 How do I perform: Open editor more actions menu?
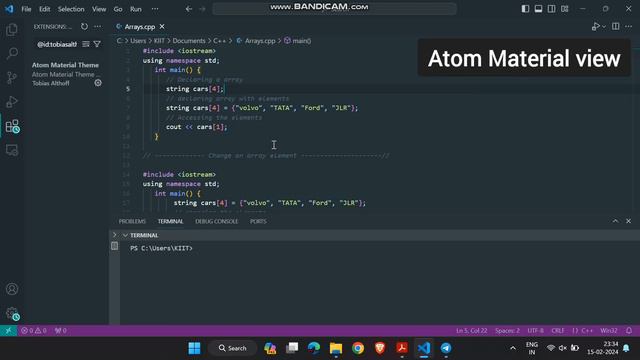tap(629, 27)
